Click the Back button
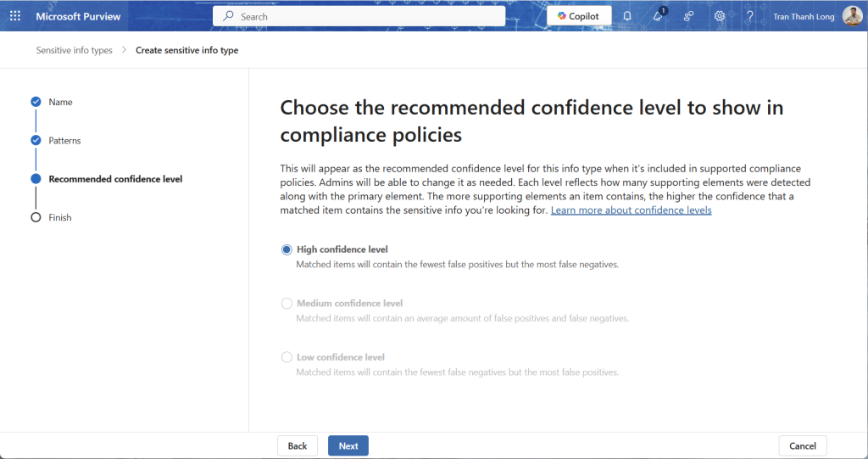Screen dimensions: 868x459 tap(298, 445)
